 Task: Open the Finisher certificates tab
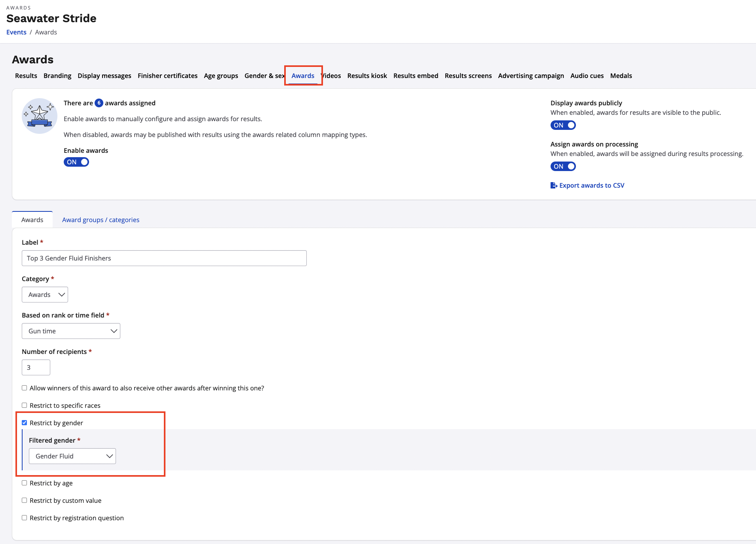[x=167, y=76]
